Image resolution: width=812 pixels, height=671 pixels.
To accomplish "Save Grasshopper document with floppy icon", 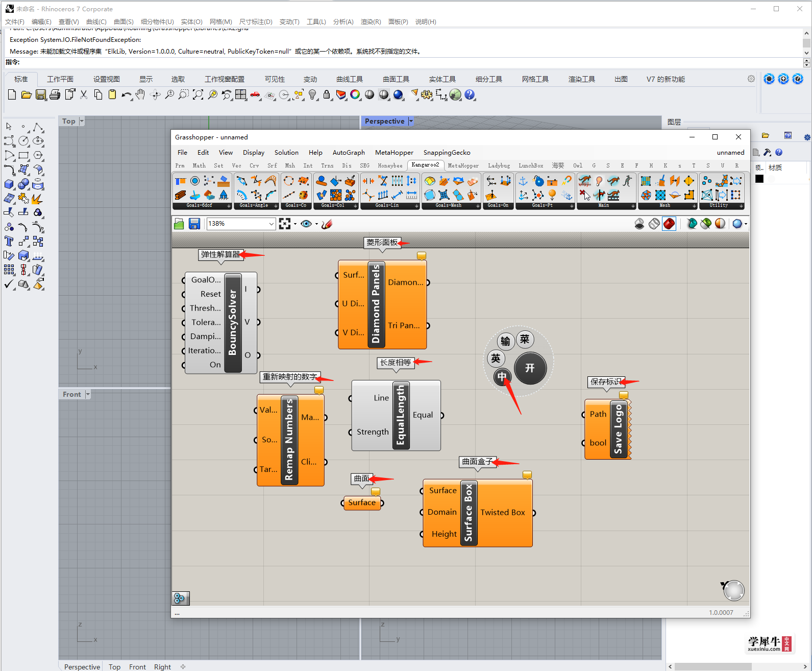I will tap(194, 224).
